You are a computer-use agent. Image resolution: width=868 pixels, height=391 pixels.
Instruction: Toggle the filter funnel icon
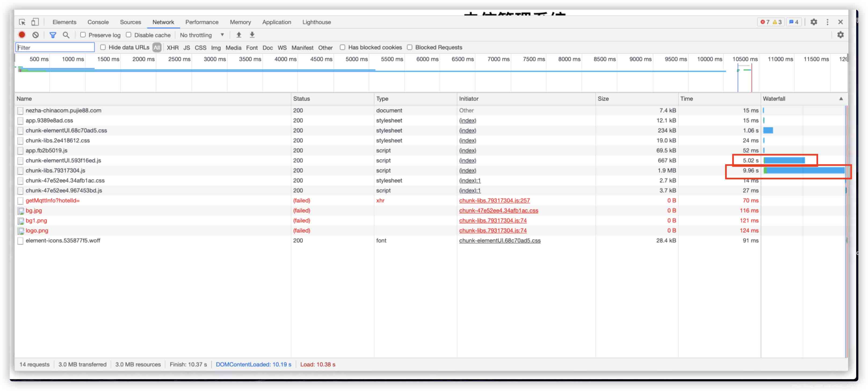pyautogui.click(x=53, y=35)
